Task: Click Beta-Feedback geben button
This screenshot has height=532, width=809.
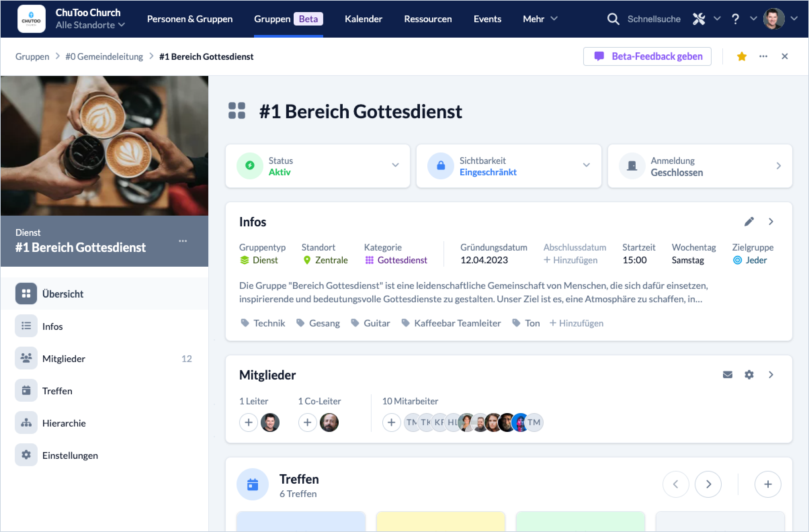Action: click(x=647, y=56)
